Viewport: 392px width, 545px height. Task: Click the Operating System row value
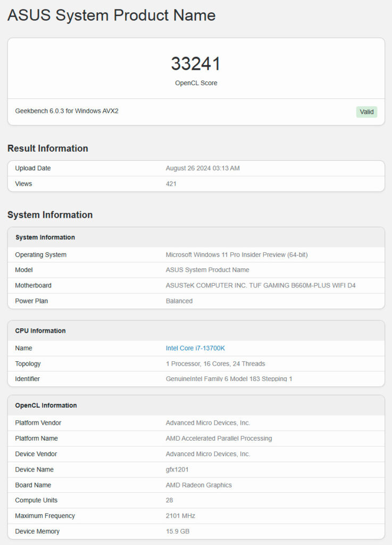237,255
